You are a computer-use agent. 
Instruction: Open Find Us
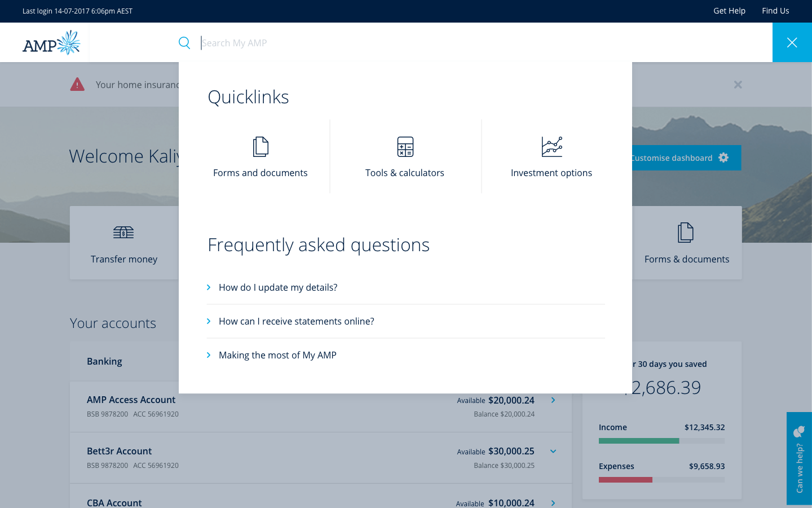coord(775,11)
